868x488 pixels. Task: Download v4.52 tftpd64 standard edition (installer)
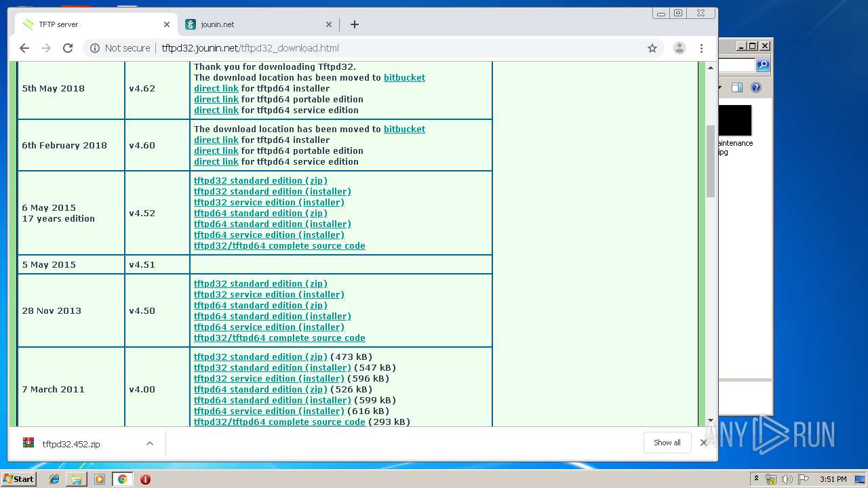(x=273, y=224)
